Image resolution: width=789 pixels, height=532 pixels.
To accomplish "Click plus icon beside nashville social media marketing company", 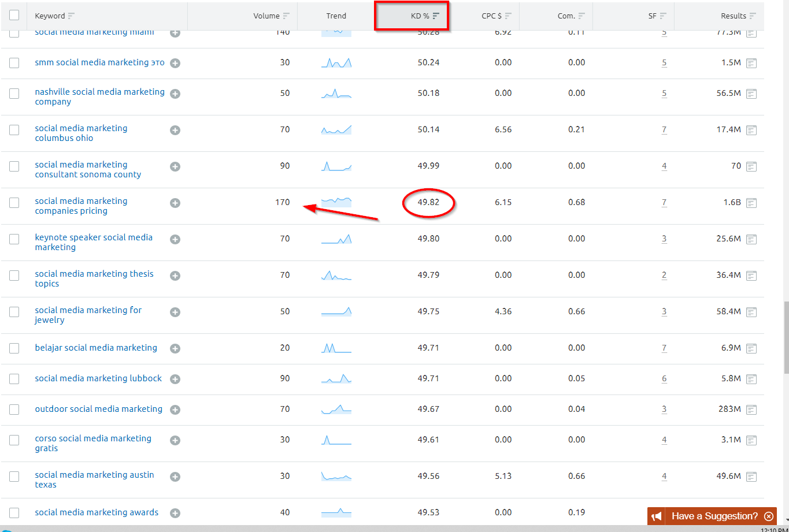I will (175, 94).
